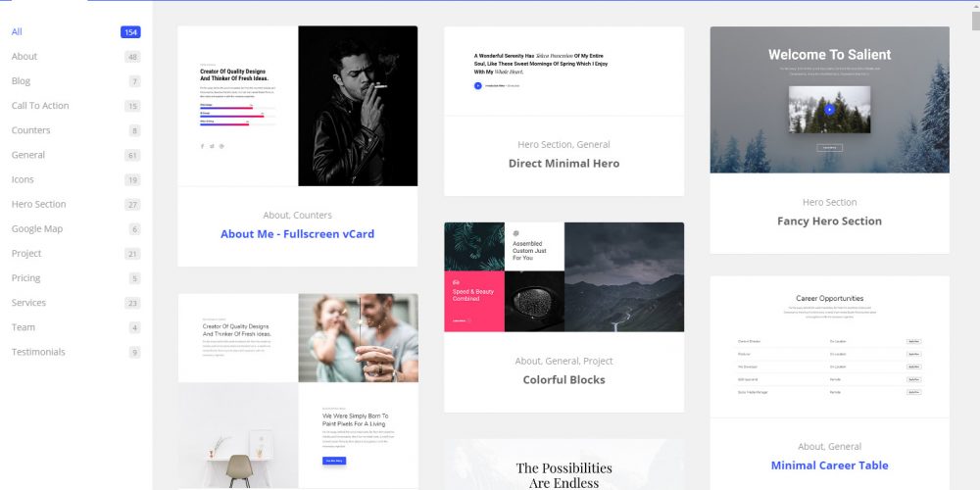Viewport: 980px width, 490px height.
Task: Select the Direct Minimal Hero template preview
Action: coord(563,71)
